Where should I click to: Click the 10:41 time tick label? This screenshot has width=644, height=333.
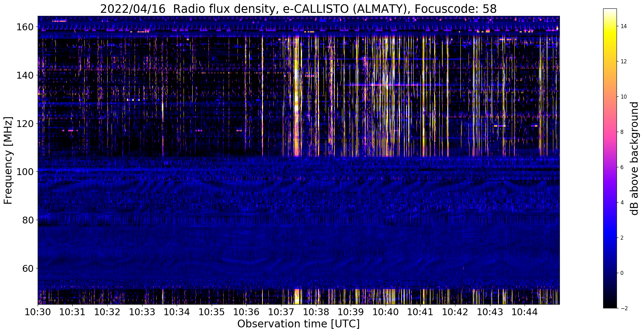[x=420, y=311]
